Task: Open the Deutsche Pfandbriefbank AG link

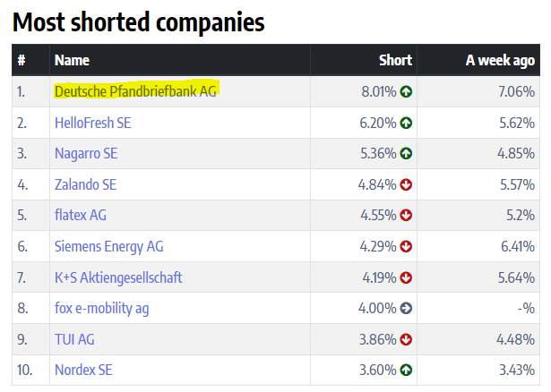Action: pos(135,91)
